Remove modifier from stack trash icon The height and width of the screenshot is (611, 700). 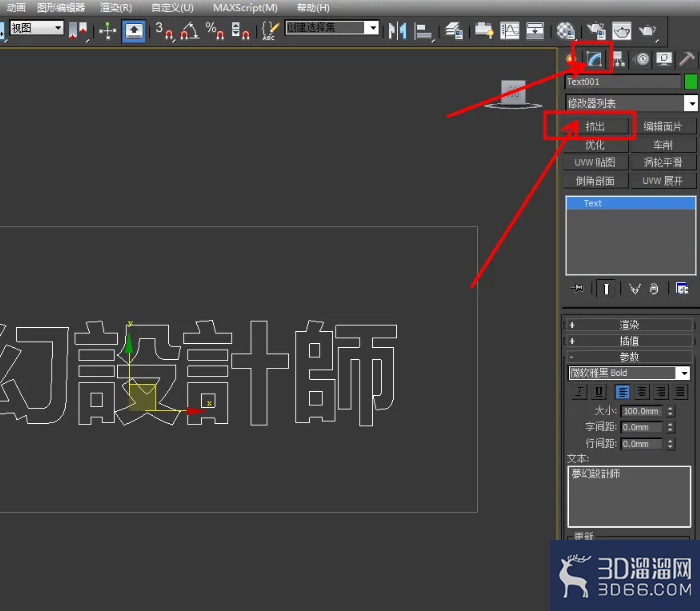point(654,289)
